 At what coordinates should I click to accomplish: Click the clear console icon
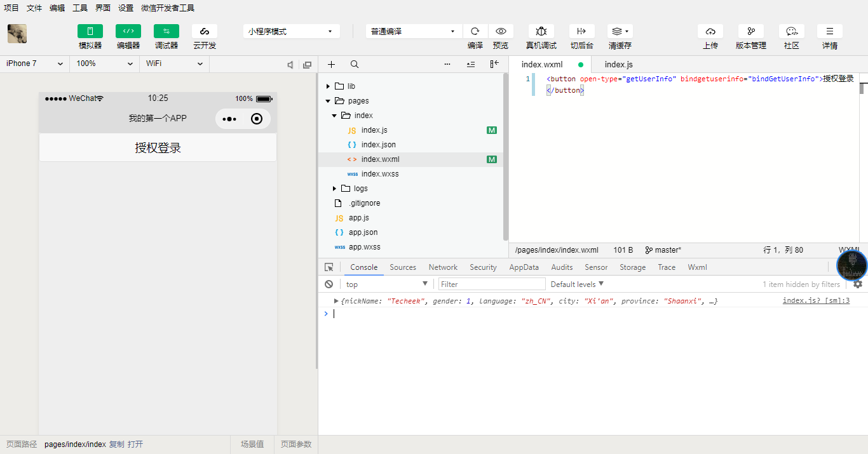[x=329, y=284]
